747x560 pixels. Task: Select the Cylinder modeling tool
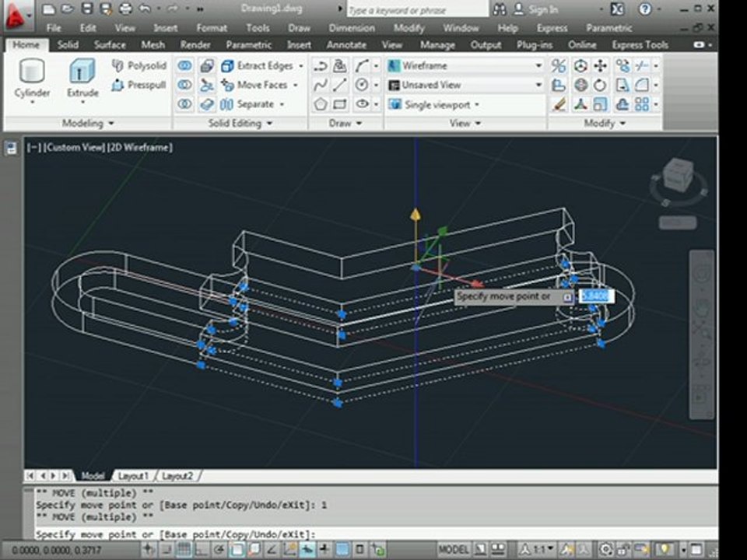click(32, 79)
